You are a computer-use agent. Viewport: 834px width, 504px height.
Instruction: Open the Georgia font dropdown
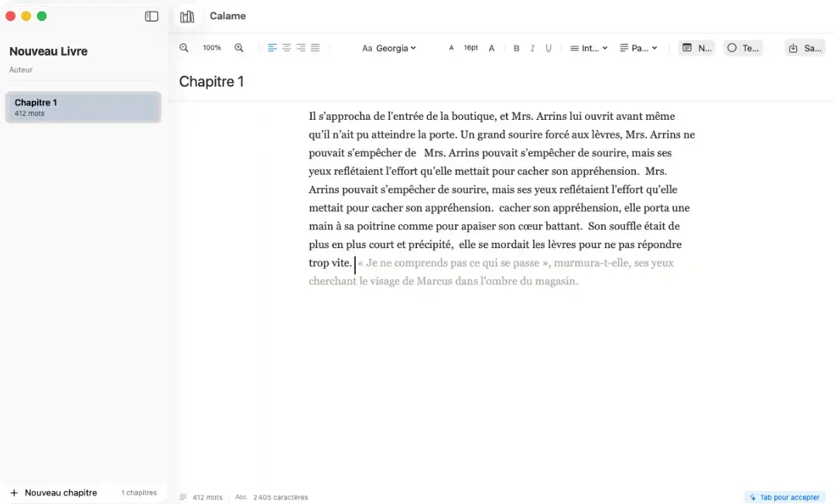388,47
